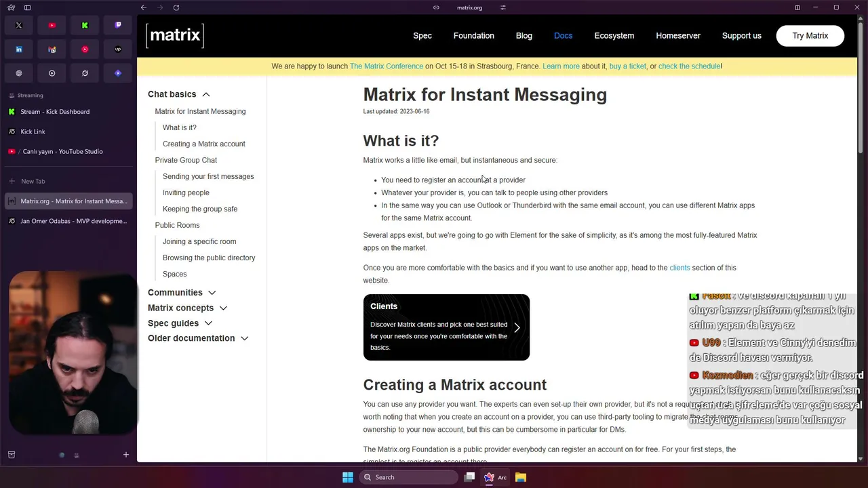Go to What is it? section
Viewport: 868px width, 488px height.
pos(180,127)
